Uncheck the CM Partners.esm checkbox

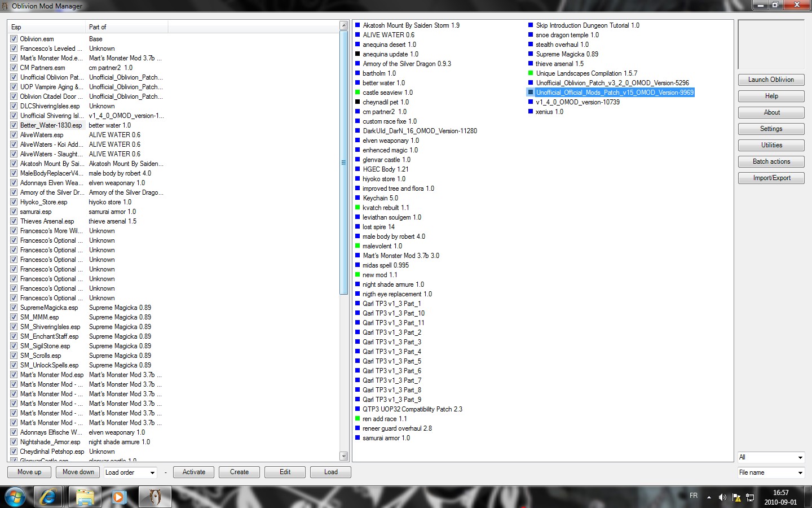[14, 68]
